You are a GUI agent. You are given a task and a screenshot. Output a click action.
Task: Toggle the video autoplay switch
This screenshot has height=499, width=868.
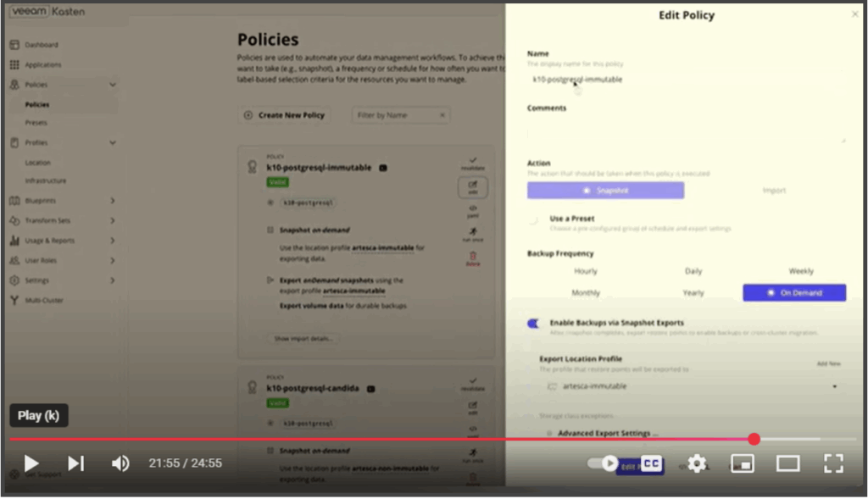(x=603, y=463)
